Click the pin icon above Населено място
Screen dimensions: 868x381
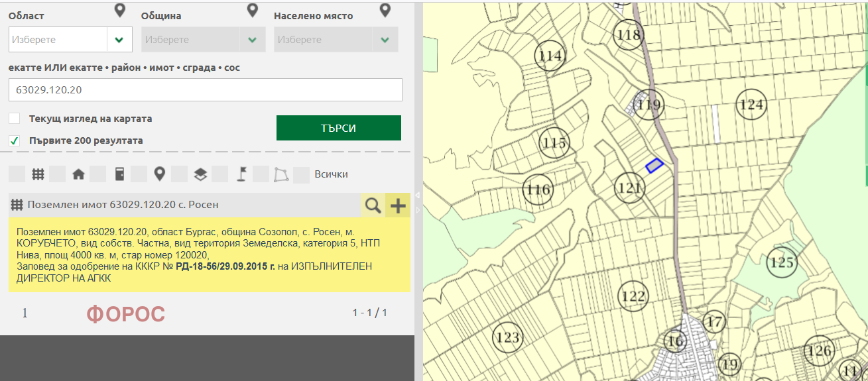pos(385,11)
